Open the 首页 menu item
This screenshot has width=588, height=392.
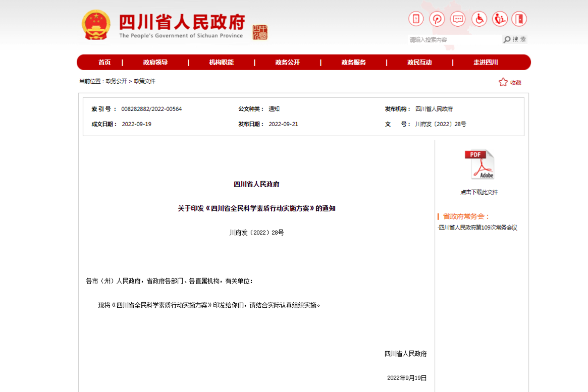[104, 62]
